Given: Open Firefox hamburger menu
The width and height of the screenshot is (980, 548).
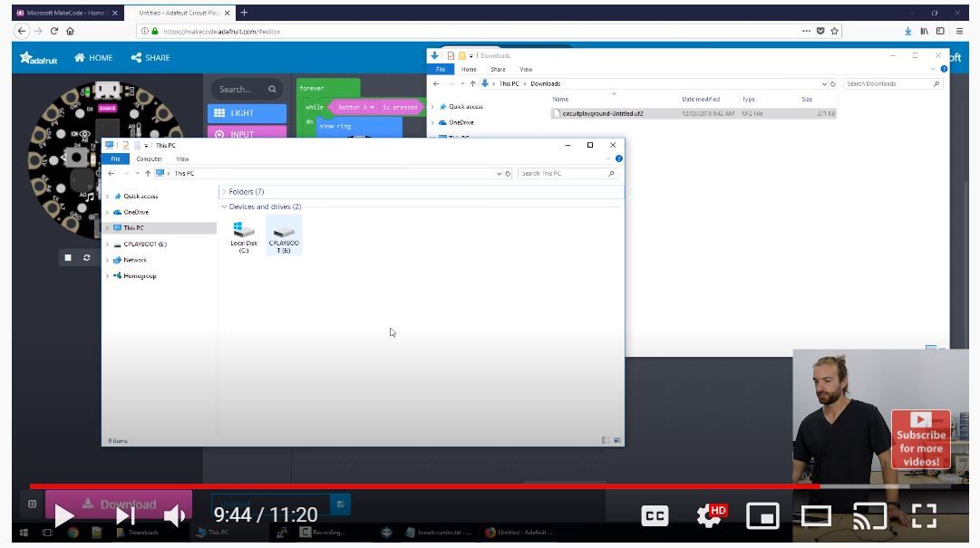Looking at the screenshot, I should (959, 31).
